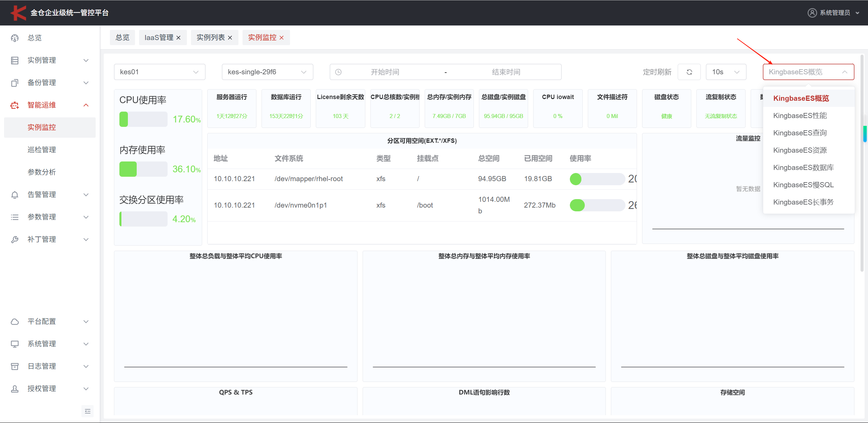Click the 开始时间 start time input
Viewport: 868px width, 423px height.
click(385, 72)
